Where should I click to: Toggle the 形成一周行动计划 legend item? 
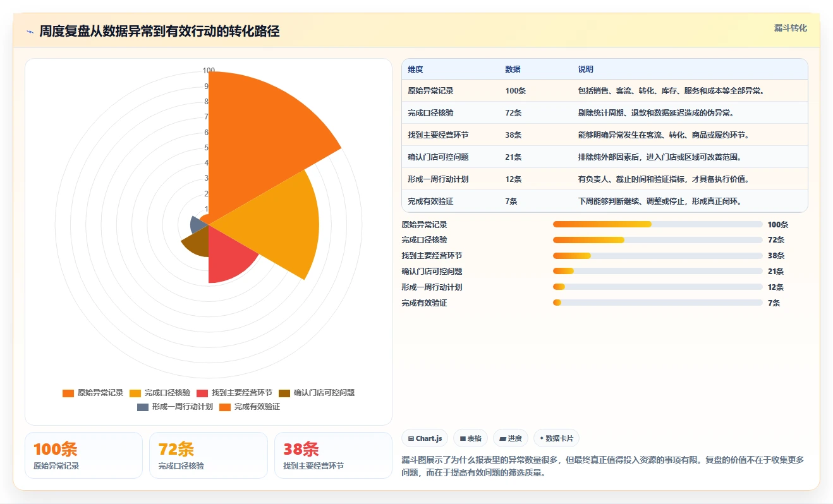click(x=175, y=407)
